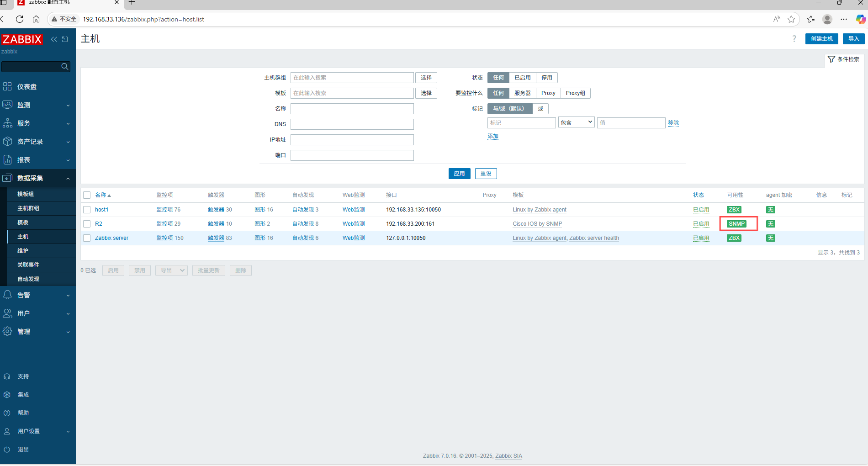Tick the select-all hosts checkbox

coord(87,195)
